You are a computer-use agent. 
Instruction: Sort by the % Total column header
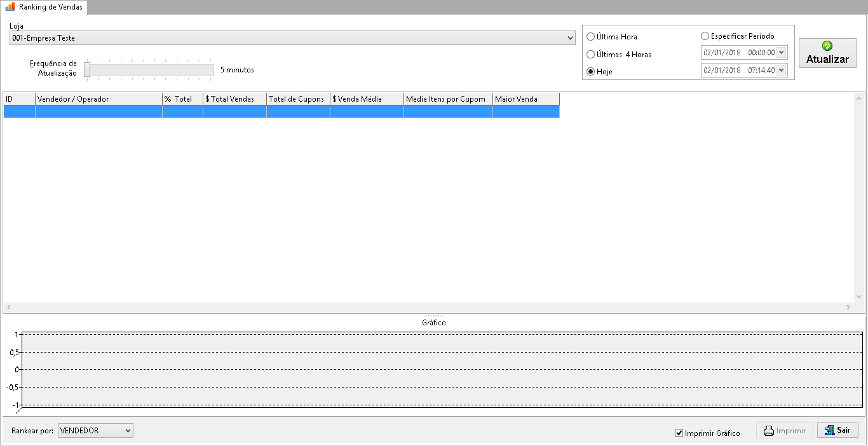tap(182, 99)
